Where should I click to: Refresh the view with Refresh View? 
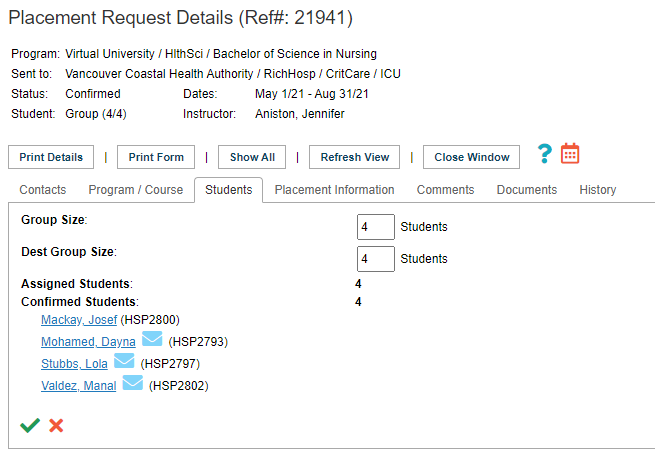pyautogui.click(x=354, y=157)
